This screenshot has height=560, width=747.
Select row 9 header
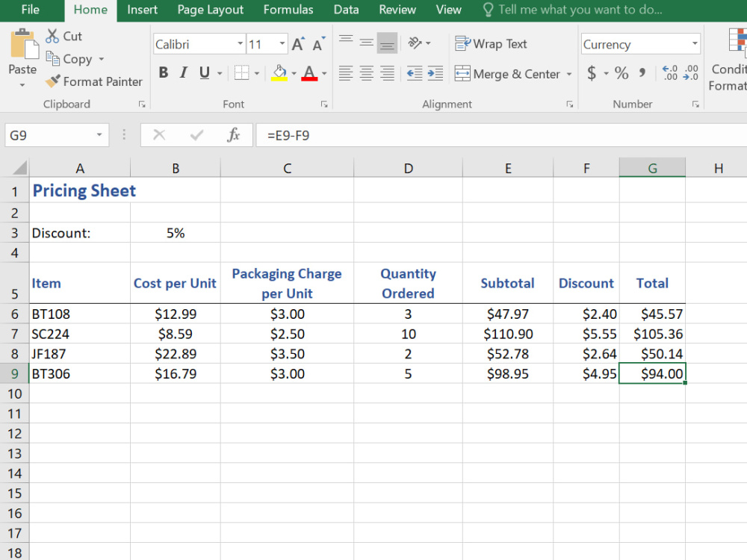point(14,374)
